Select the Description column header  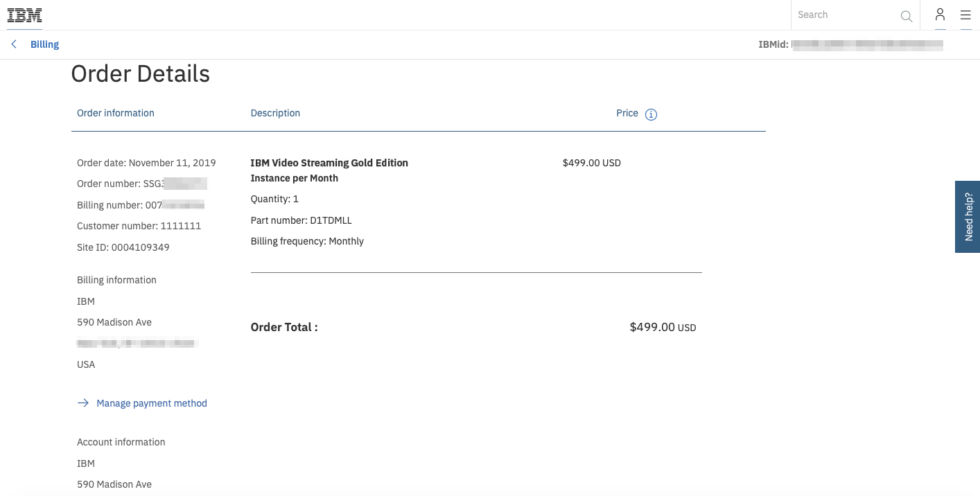275,113
